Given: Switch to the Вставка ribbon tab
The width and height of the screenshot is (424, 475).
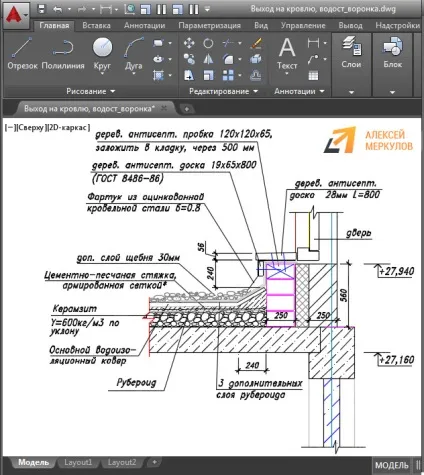Looking at the screenshot, I should [x=96, y=25].
